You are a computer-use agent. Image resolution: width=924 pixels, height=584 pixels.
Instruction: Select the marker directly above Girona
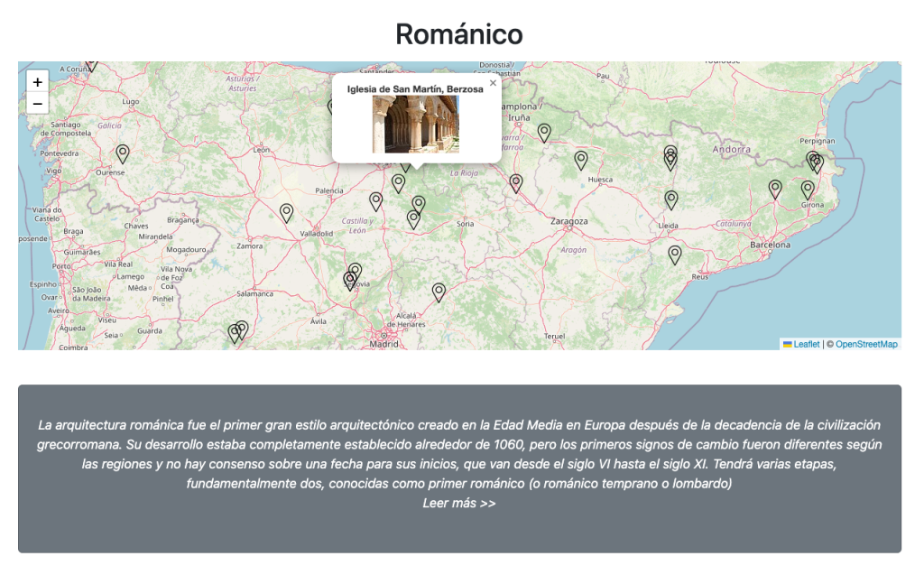[x=808, y=190]
